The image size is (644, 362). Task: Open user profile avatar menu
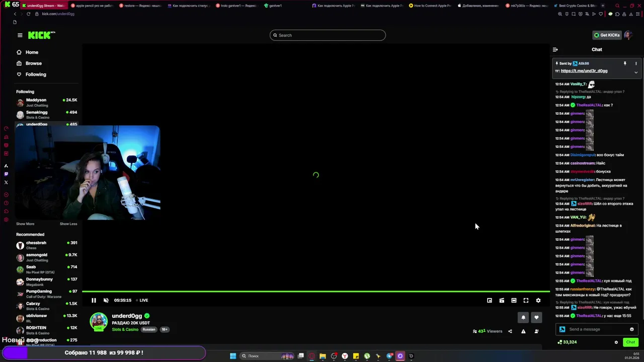click(x=628, y=35)
